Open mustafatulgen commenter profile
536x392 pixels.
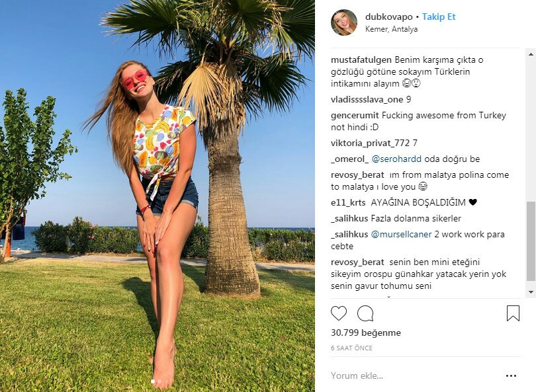pyautogui.click(x=361, y=60)
